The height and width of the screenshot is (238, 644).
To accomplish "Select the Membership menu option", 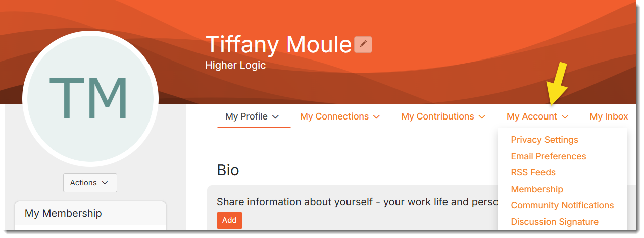I will coord(537,189).
